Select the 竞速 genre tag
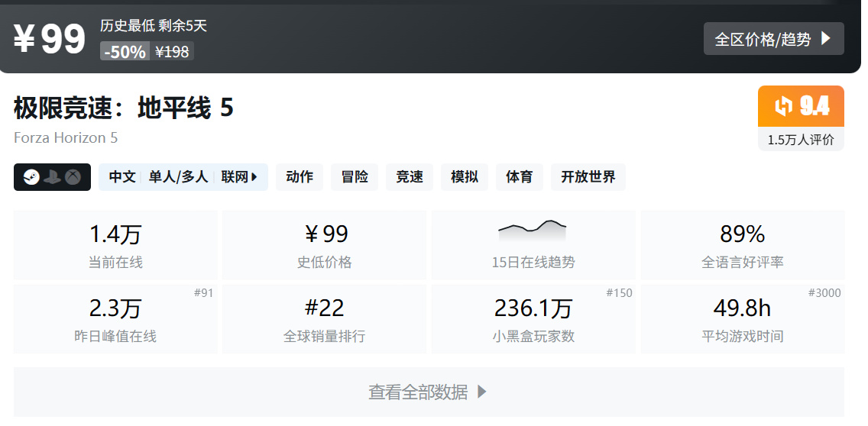This screenshot has height=426, width=868. click(x=410, y=177)
